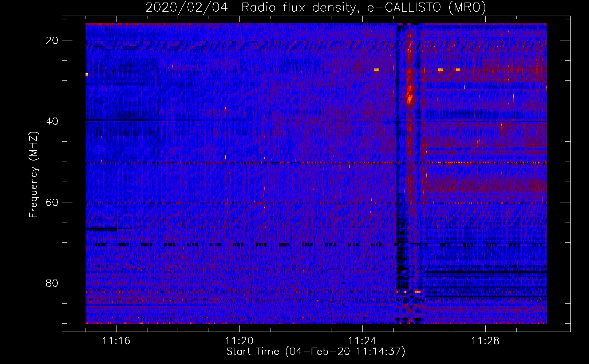Click the '60' frequency tick label
Image resolution: width=589 pixels, height=364 pixels.
point(52,202)
